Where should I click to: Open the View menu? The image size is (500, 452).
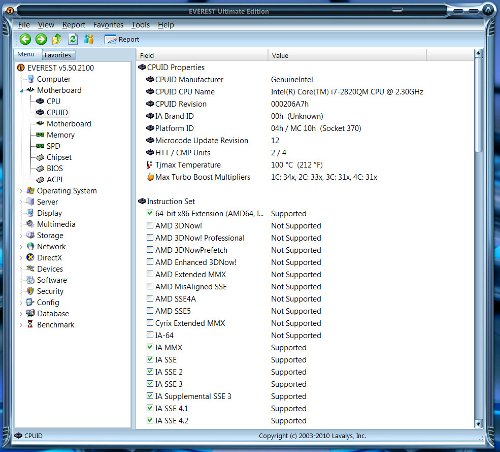[46, 25]
